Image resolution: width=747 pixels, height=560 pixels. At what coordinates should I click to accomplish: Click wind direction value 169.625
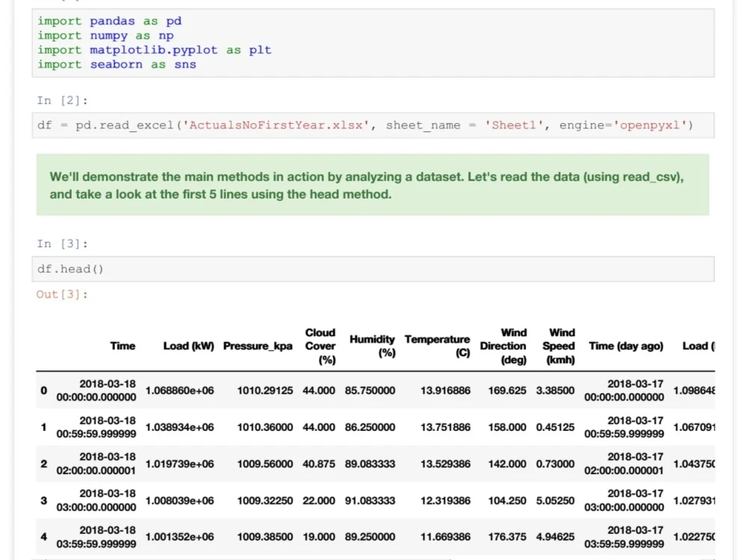click(x=507, y=391)
